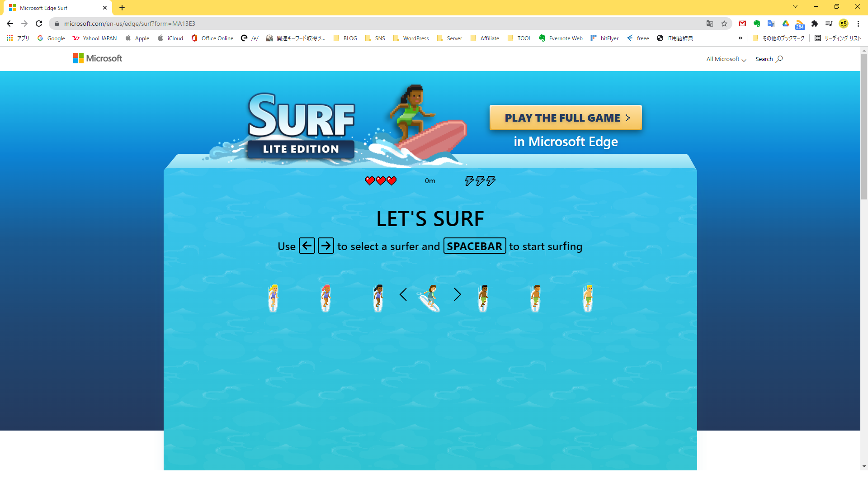The width and height of the screenshot is (868, 488).
Task: Open the Gmail extension icon
Action: pos(742,24)
